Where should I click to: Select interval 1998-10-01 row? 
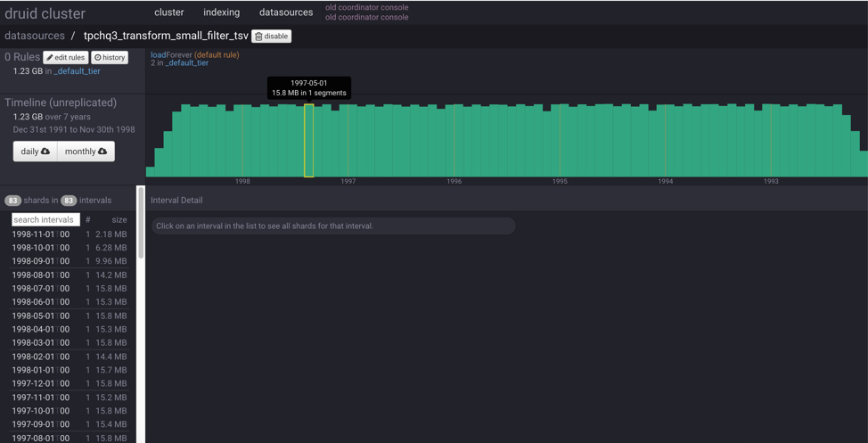click(x=70, y=248)
